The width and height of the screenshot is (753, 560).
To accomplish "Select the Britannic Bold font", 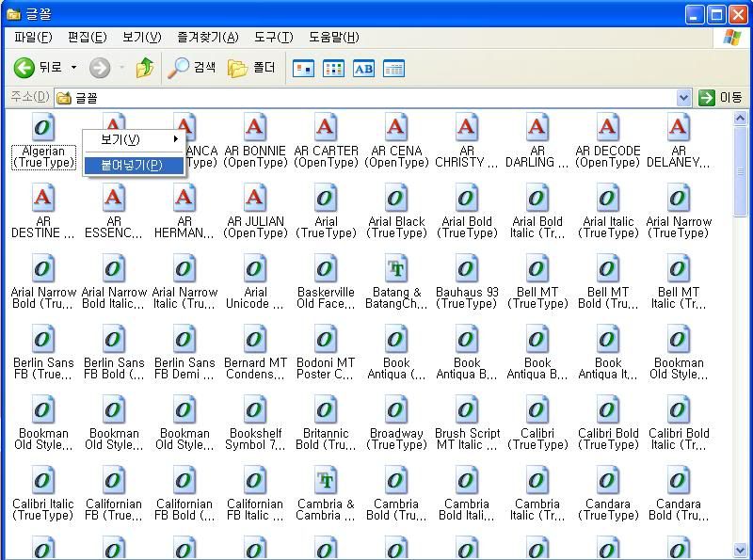I will pyautogui.click(x=326, y=424).
